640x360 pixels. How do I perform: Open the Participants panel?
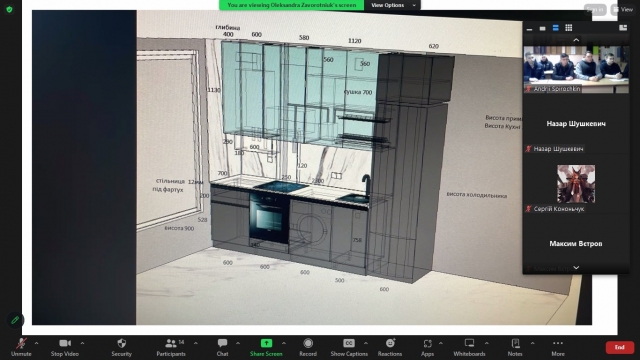click(171, 347)
